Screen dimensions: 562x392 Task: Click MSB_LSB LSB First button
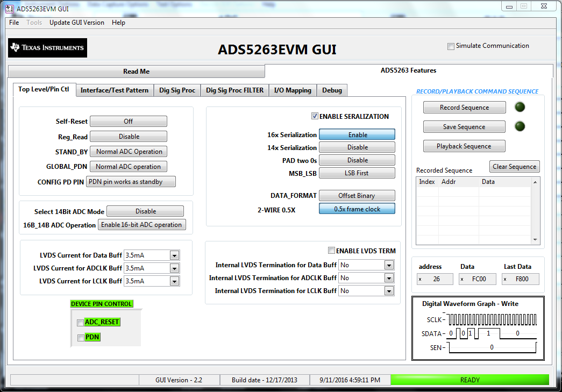(x=357, y=173)
